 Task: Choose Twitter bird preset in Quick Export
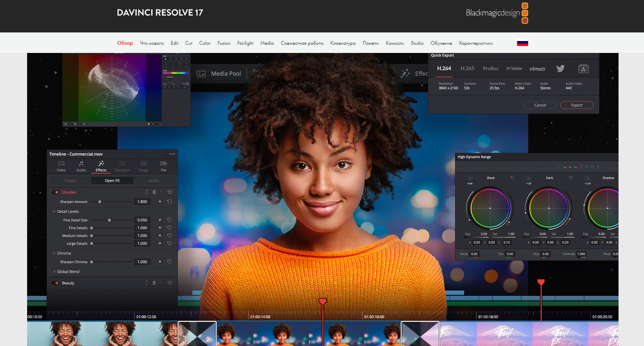point(561,69)
